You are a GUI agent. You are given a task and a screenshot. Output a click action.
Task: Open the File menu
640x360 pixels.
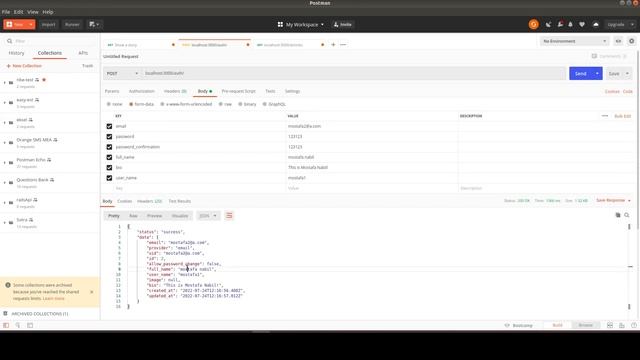coord(6,12)
